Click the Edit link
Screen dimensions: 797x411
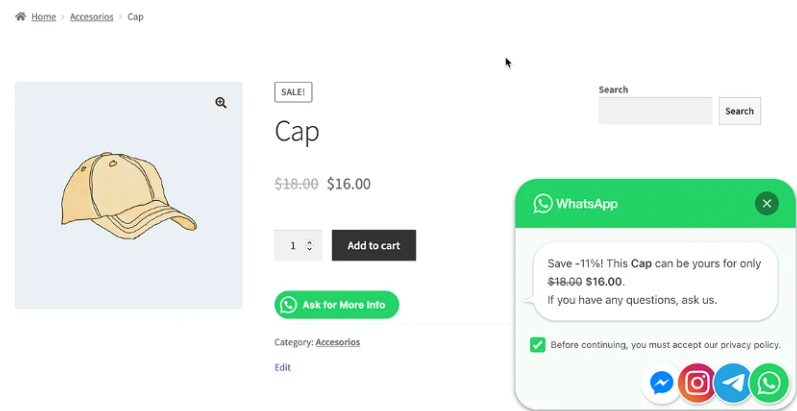(x=283, y=367)
